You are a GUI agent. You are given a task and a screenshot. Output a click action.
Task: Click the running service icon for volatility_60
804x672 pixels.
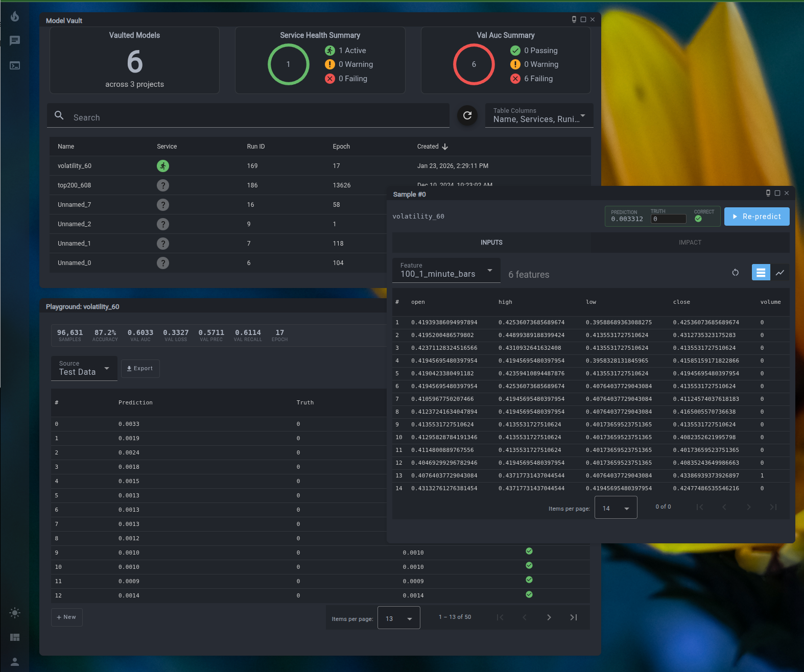(163, 166)
